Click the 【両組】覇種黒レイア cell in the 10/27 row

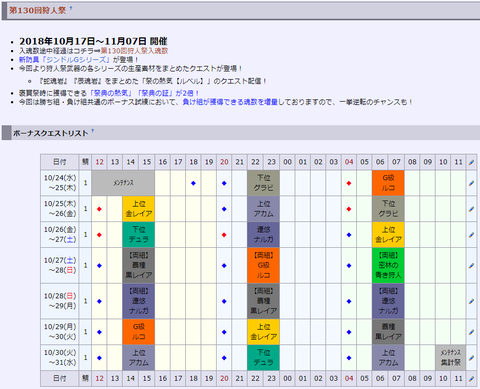139,266
